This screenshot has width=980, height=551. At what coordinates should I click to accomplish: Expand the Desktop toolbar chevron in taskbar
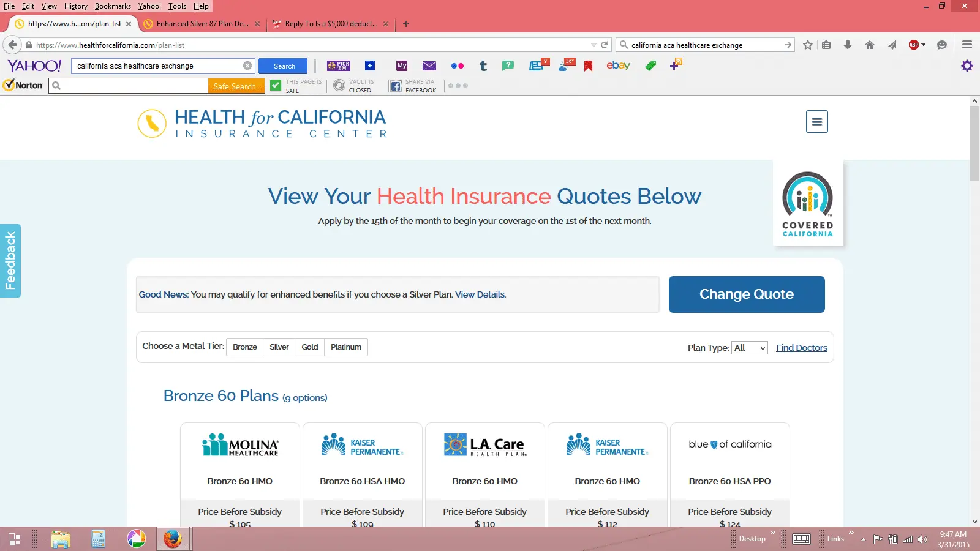(x=773, y=533)
